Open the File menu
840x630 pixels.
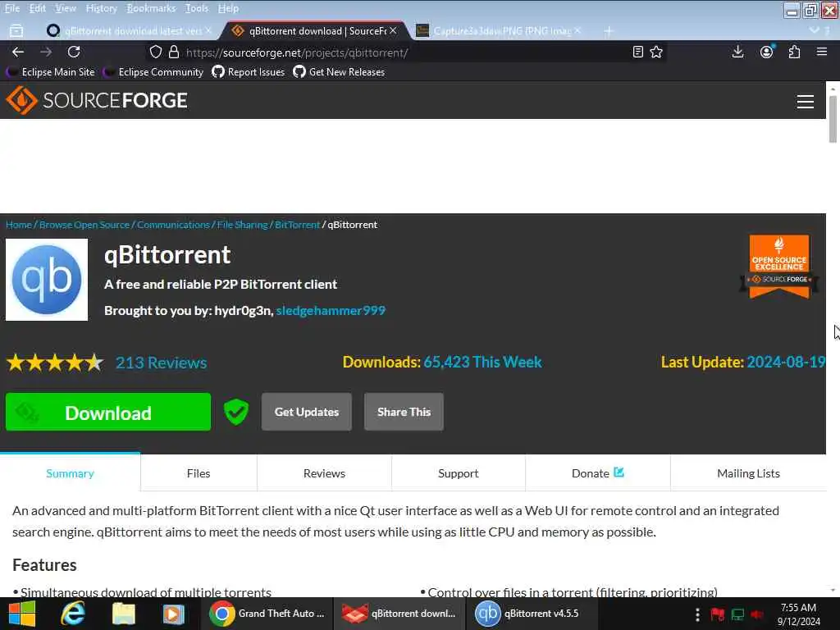point(11,8)
